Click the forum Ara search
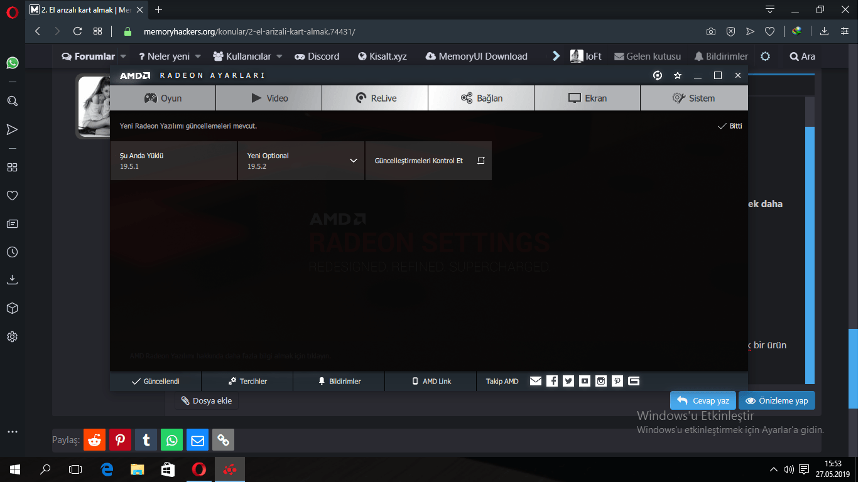 803,56
